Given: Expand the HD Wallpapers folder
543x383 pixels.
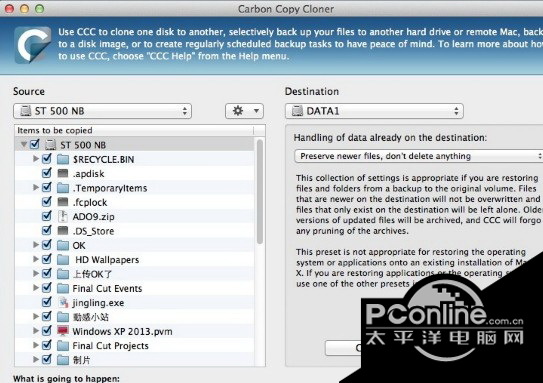Looking at the screenshot, I should (x=35, y=259).
